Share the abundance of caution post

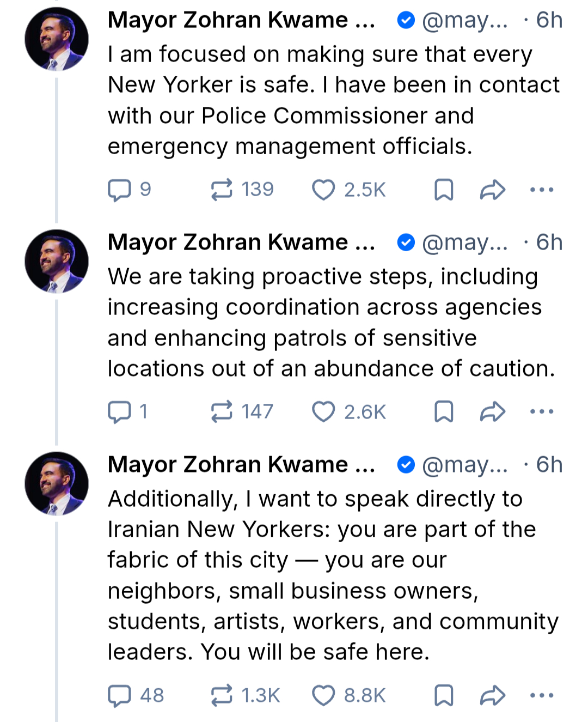pos(493,412)
